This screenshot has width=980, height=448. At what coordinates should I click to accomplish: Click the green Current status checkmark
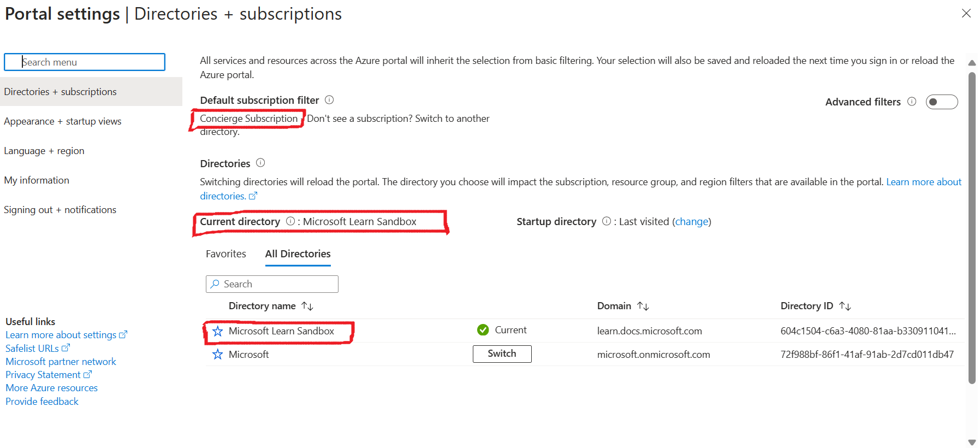pyautogui.click(x=483, y=330)
